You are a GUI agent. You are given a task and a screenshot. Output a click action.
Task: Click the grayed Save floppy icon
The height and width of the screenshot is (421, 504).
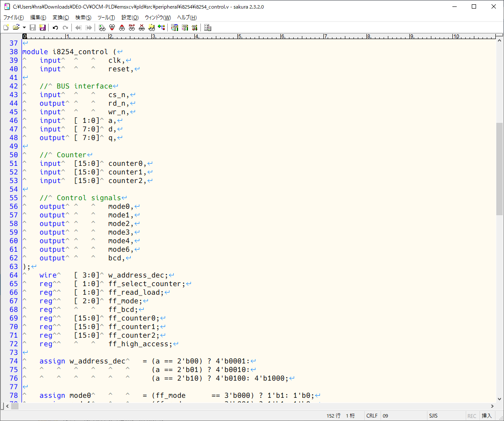pyautogui.click(x=32, y=27)
